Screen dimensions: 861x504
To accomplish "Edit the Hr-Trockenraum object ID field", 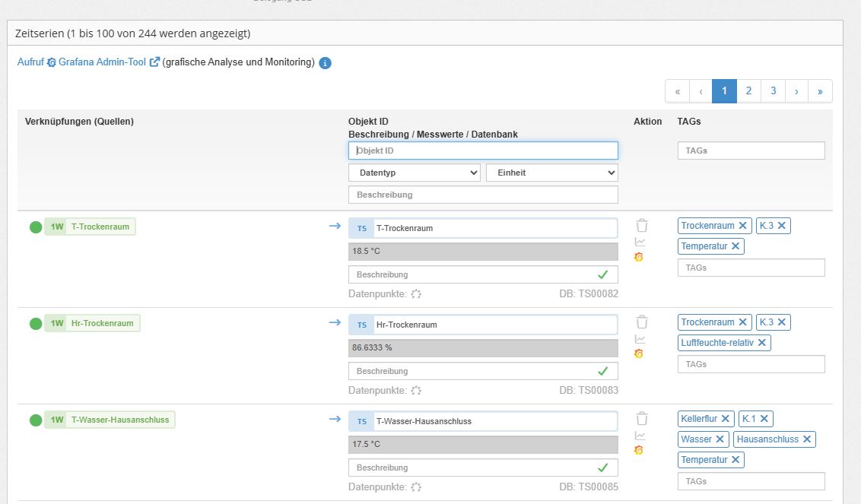I will (x=496, y=325).
